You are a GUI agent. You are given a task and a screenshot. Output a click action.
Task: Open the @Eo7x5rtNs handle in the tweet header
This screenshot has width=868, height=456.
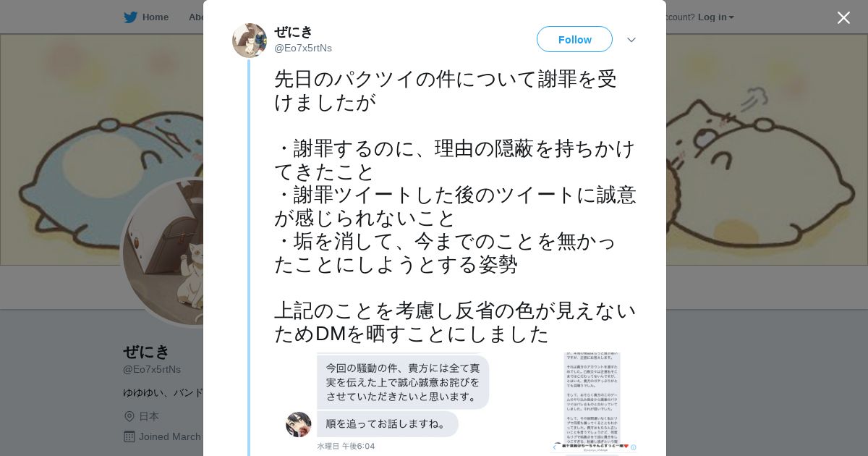303,48
